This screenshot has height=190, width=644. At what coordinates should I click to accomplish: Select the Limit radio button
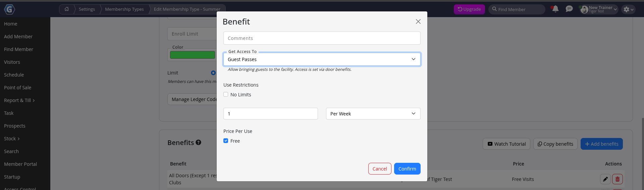tap(213, 73)
